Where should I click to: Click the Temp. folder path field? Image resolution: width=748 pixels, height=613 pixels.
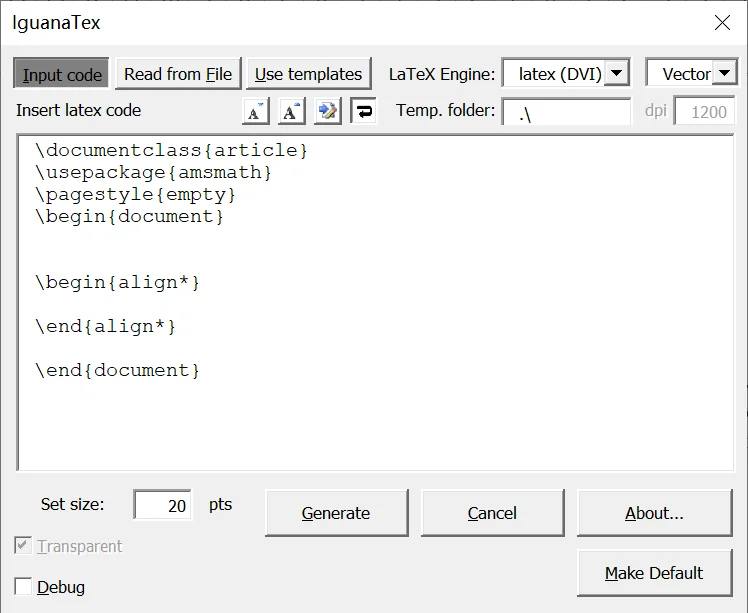pos(565,112)
